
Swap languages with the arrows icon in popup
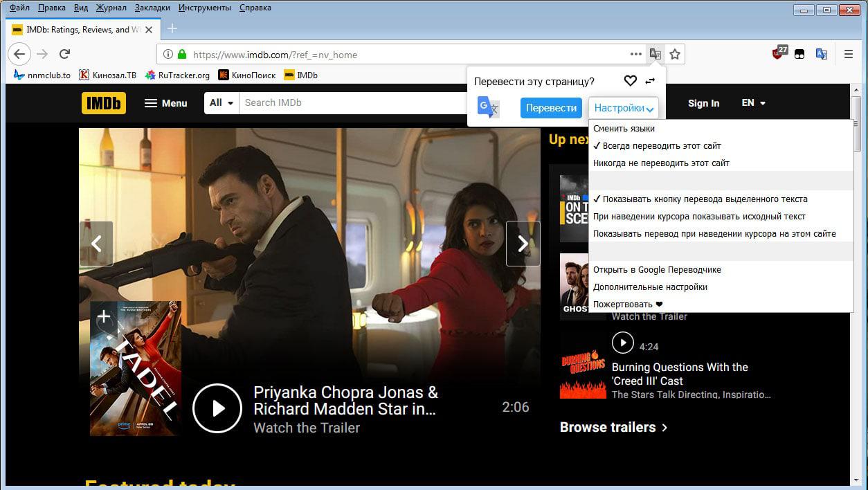649,81
